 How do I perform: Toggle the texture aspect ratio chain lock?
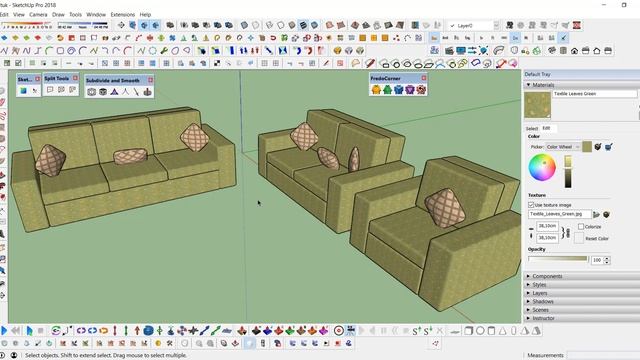tap(565, 232)
